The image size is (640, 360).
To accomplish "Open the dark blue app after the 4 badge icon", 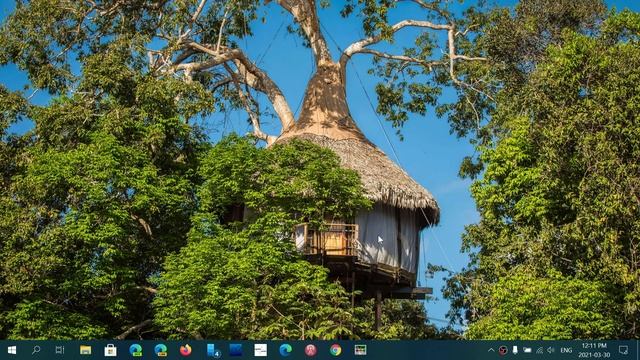I will pyautogui.click(x=236, y=350).
